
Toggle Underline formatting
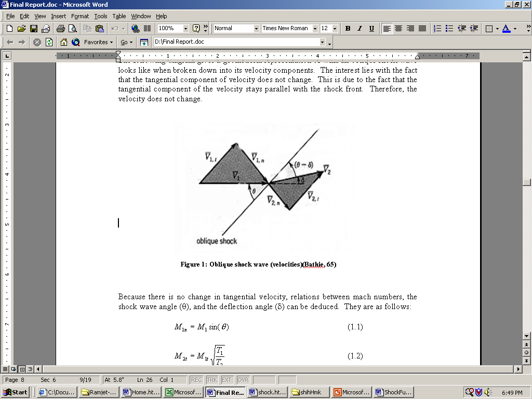[371, 29]
